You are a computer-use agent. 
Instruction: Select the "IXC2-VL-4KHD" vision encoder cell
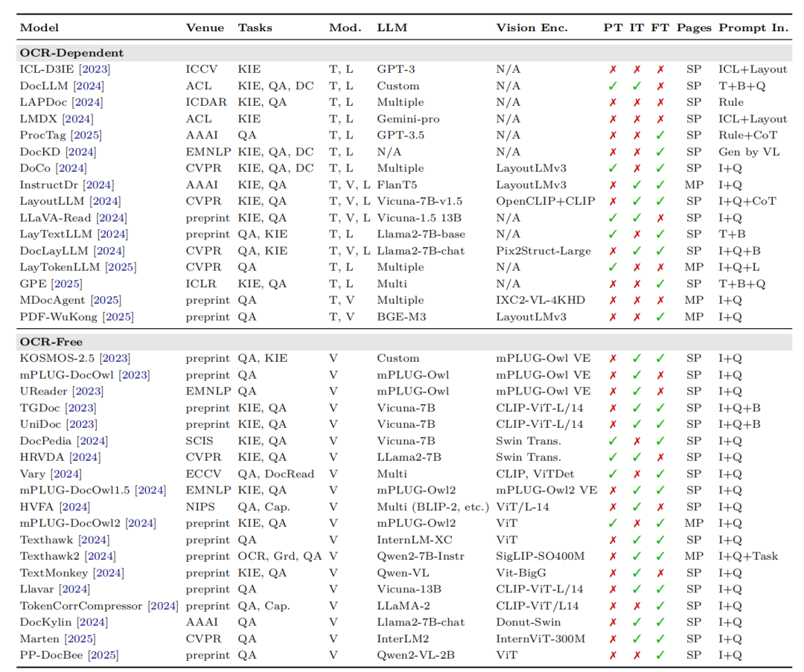pyautogui.click(x=540, y=300)
